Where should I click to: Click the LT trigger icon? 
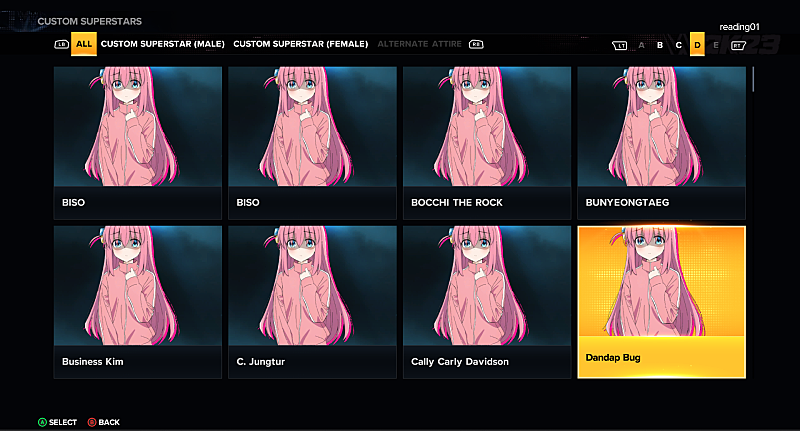tap(619, 45)
